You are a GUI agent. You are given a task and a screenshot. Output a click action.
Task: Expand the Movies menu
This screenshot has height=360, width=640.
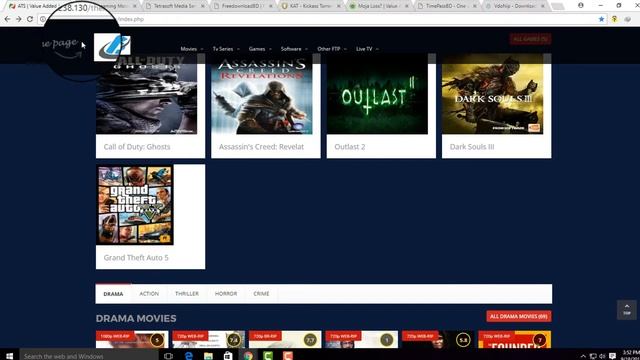point(191,49)
